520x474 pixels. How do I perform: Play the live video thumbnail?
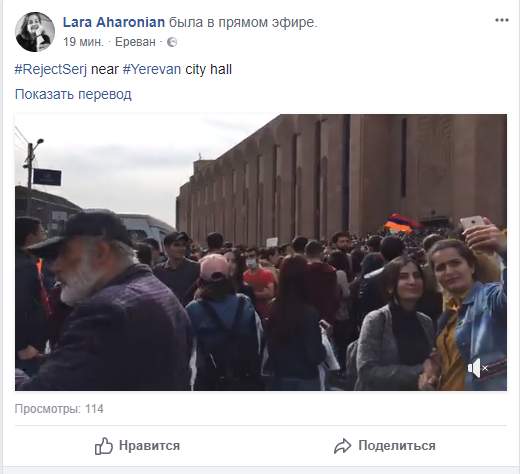[x=261, y=252]
